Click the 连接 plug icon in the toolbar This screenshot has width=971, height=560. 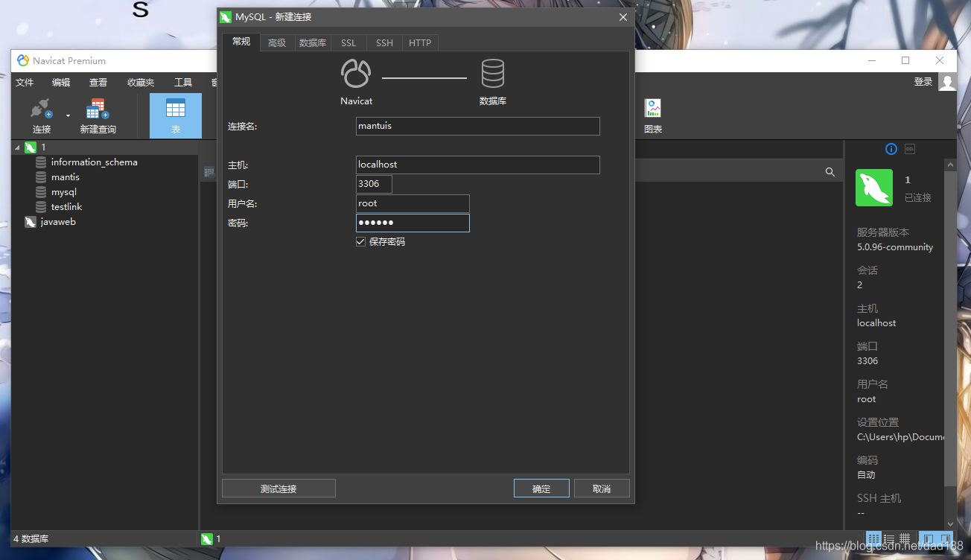pos(41,109)
